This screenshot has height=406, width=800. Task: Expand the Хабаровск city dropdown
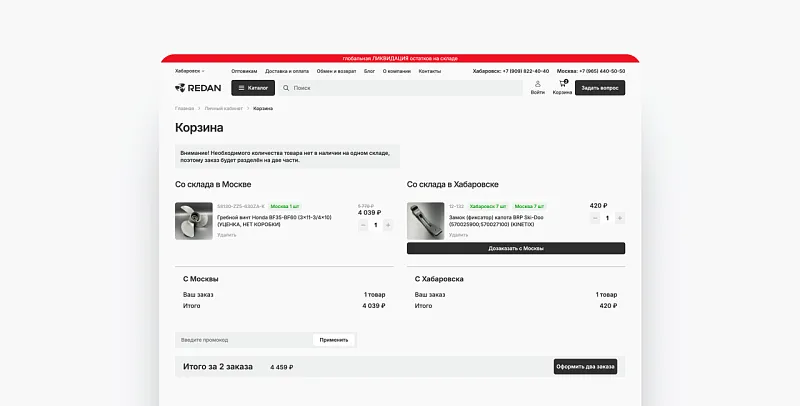[190, 71]
